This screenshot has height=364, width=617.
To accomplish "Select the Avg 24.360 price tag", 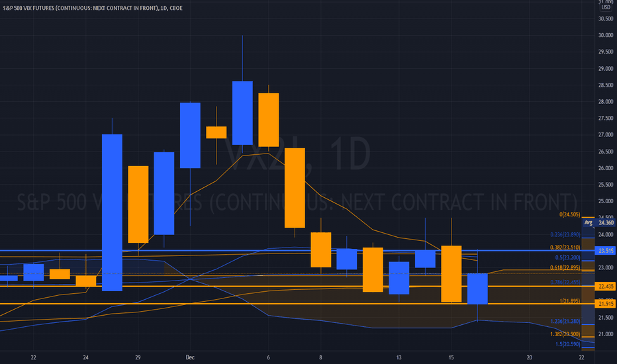I will click(x=599, y=223).
